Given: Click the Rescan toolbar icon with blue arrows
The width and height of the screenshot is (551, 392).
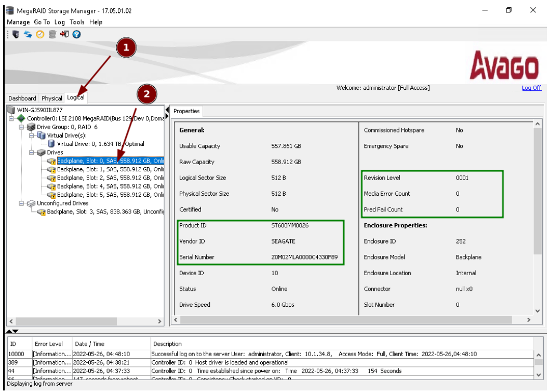Looking at the screenshot, I should [28, 34].
